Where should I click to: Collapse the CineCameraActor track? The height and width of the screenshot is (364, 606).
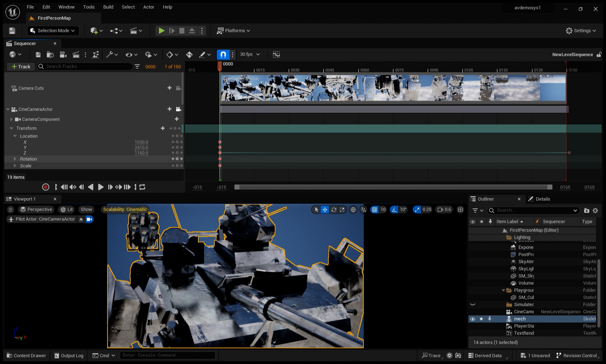(x=8, y=109)
